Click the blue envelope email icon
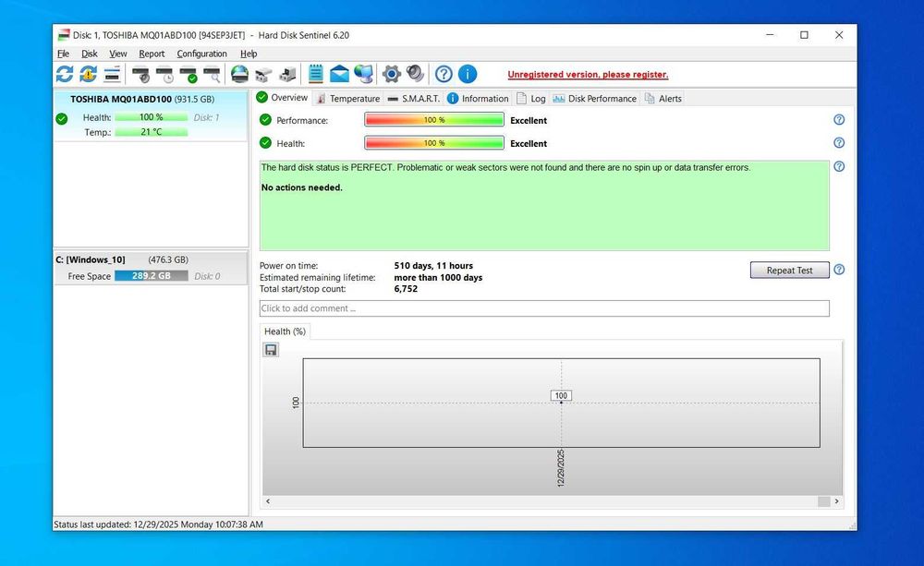The image size is (924, 566). [339, 74]
